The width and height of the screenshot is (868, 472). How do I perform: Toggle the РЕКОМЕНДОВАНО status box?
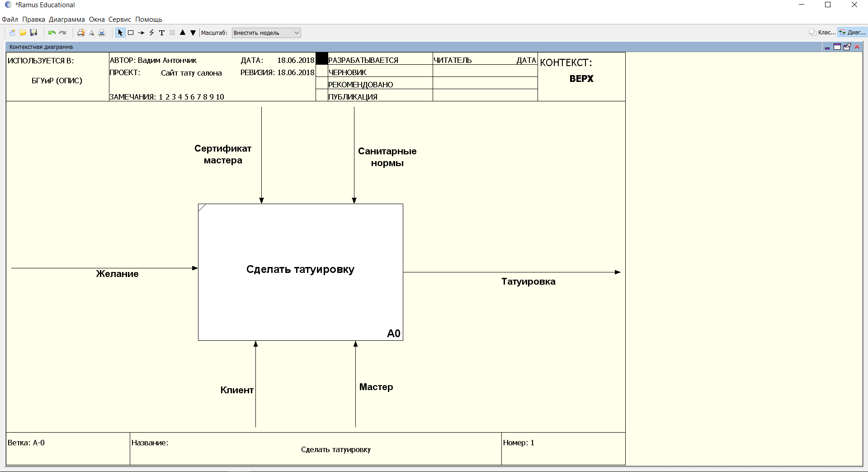321,83
